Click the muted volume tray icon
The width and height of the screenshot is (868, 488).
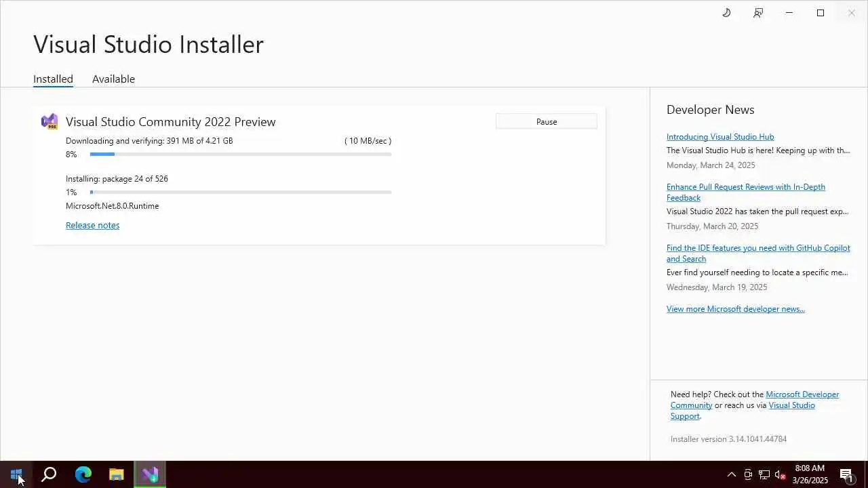click(781, 474)
